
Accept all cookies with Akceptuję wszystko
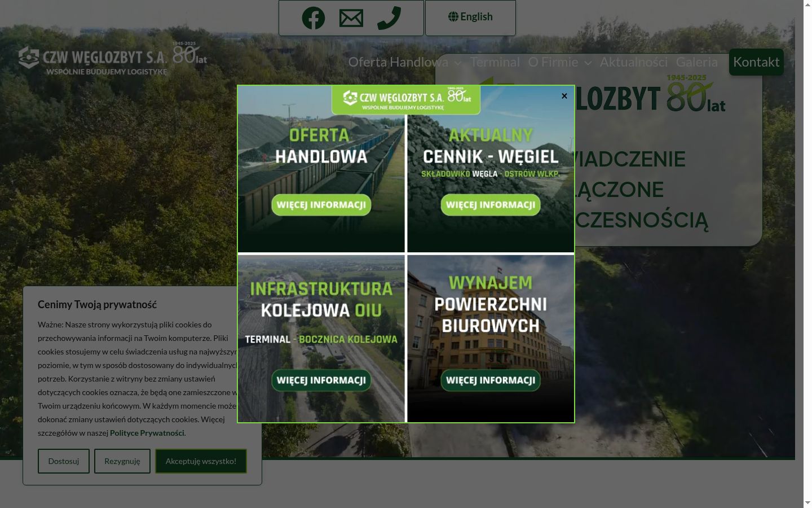point(201,461)
